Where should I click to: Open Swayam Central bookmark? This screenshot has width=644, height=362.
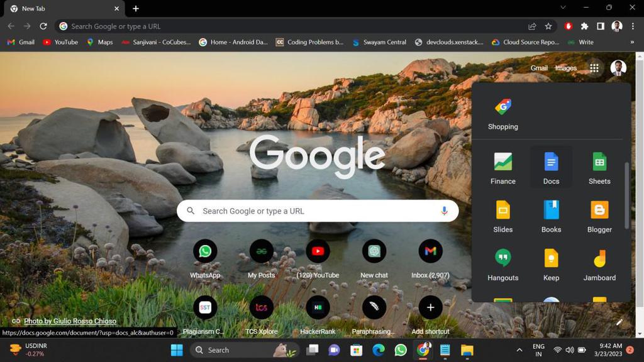379,42
